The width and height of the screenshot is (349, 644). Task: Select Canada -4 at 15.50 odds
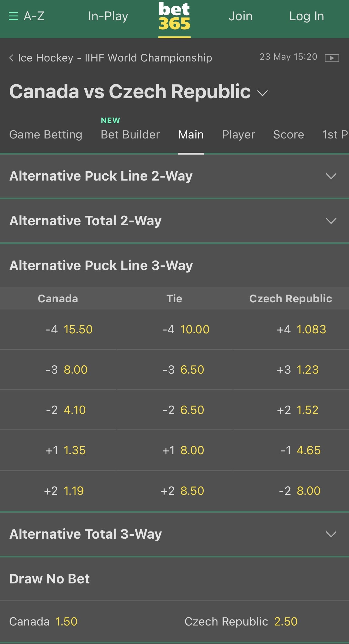[58, 329]
